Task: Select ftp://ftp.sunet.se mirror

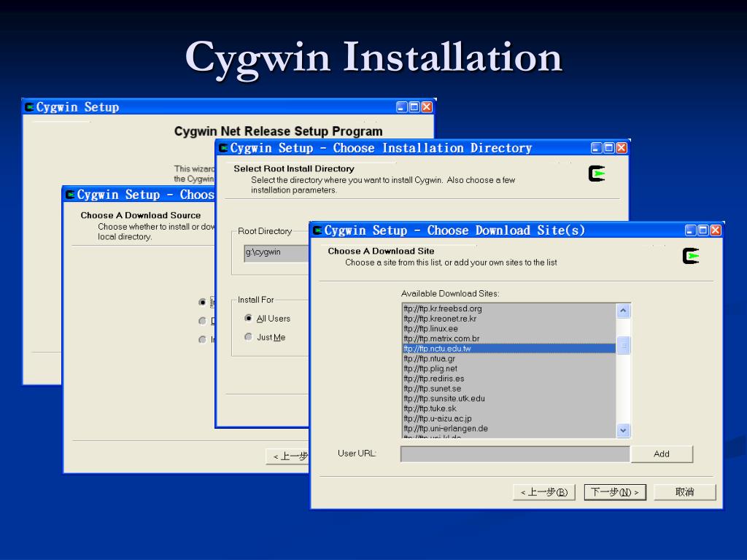Action: (508, 389)
